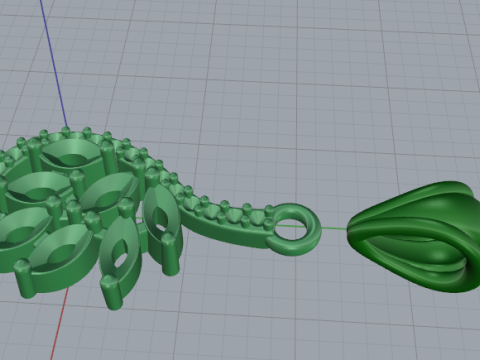The image size is (480, 360).
Task: Select the circular jump ring loop on the pendant
Action: pyautogui.click(x=295, y=229)
